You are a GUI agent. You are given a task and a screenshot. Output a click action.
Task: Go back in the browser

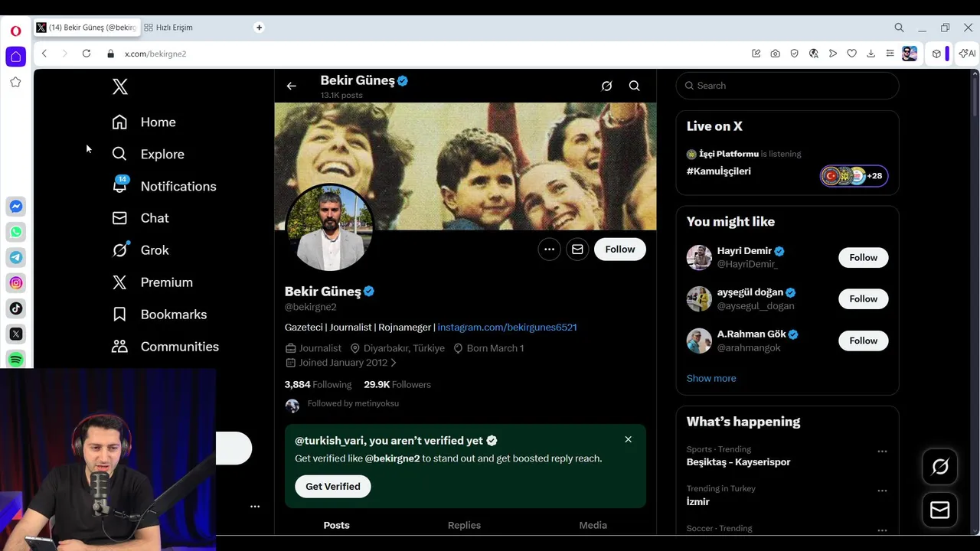(44, 54)
